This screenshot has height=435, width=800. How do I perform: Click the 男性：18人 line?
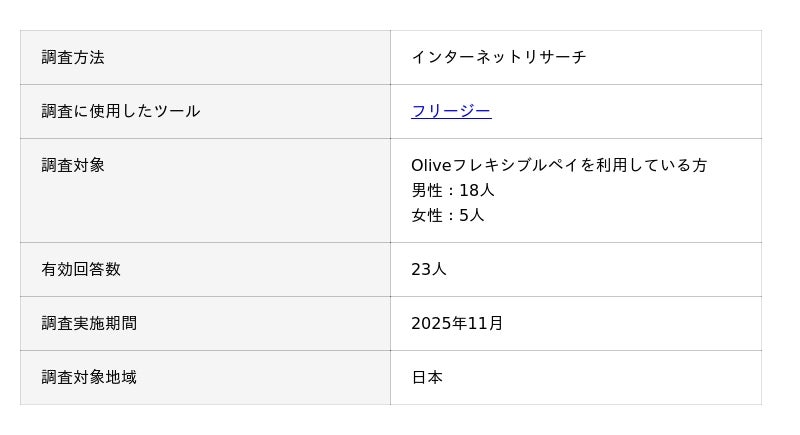tap(453, 190)
